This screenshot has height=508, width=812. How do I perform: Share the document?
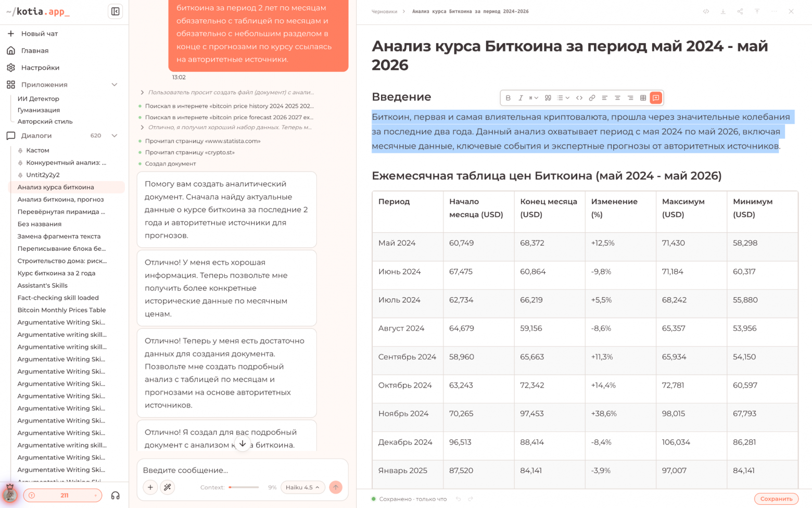point(740,11)
